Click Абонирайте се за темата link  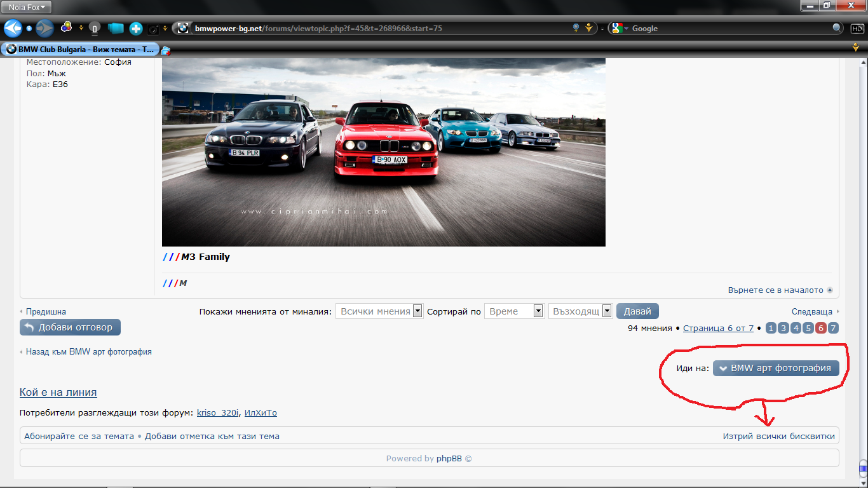pyautogui.click(x=79, y=436)
